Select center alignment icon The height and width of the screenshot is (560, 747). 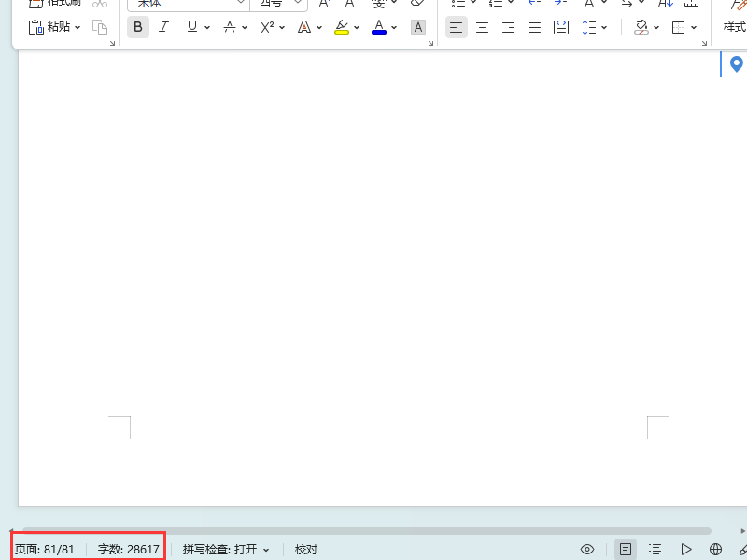[482, 27]
